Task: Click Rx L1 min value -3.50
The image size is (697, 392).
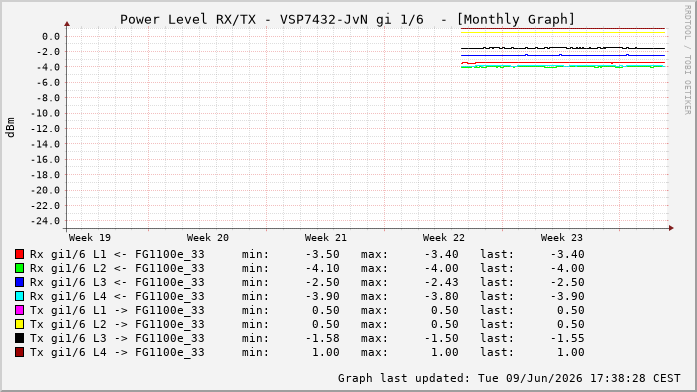Action: [323, 255]
